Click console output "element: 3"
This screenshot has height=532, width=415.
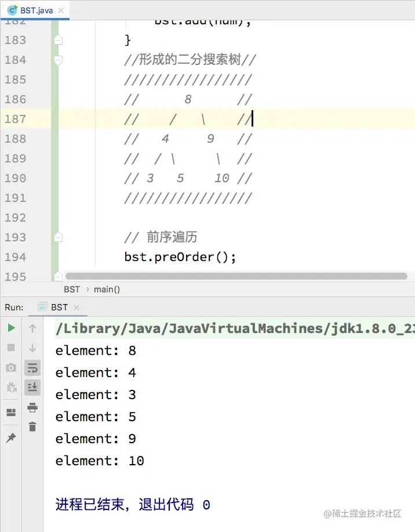tap(96, 395)
